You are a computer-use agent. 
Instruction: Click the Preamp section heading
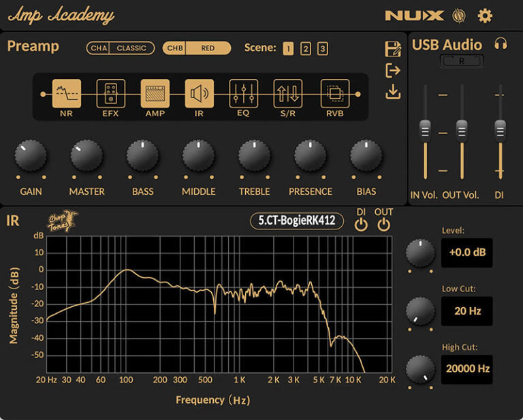pyautogui.click(x=33, y=46)
